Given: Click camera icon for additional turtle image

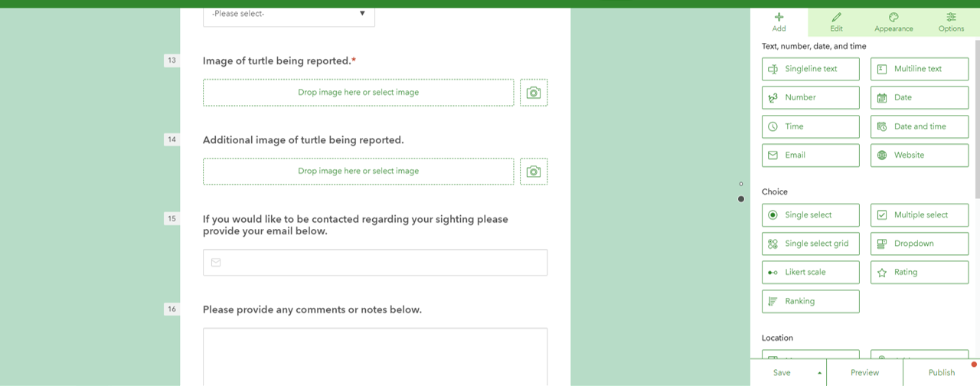Looking at the screenshot, I should (534, 172).
